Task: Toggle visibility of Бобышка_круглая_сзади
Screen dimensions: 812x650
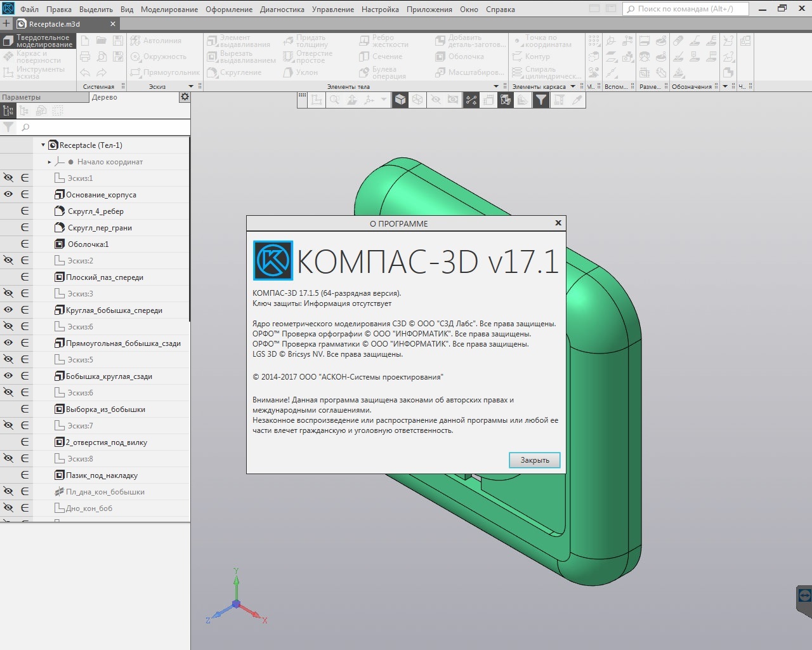Action: tap(8, 376)
